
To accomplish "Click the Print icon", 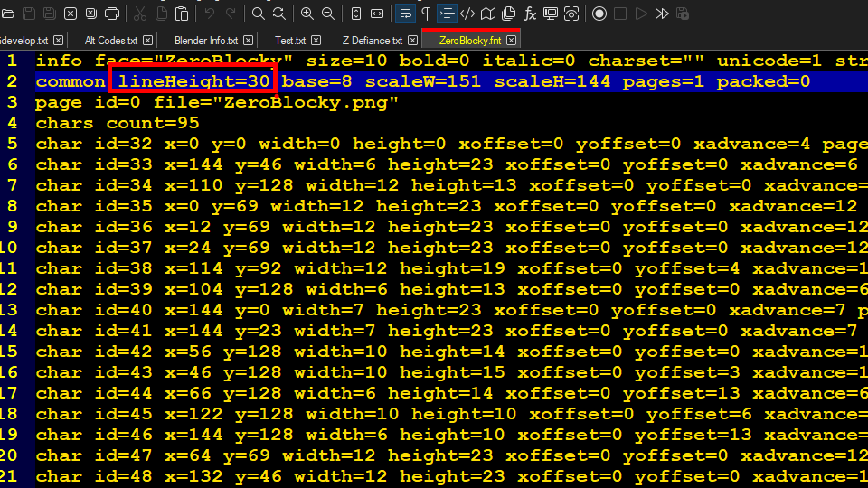I will [x=112, y=14].
